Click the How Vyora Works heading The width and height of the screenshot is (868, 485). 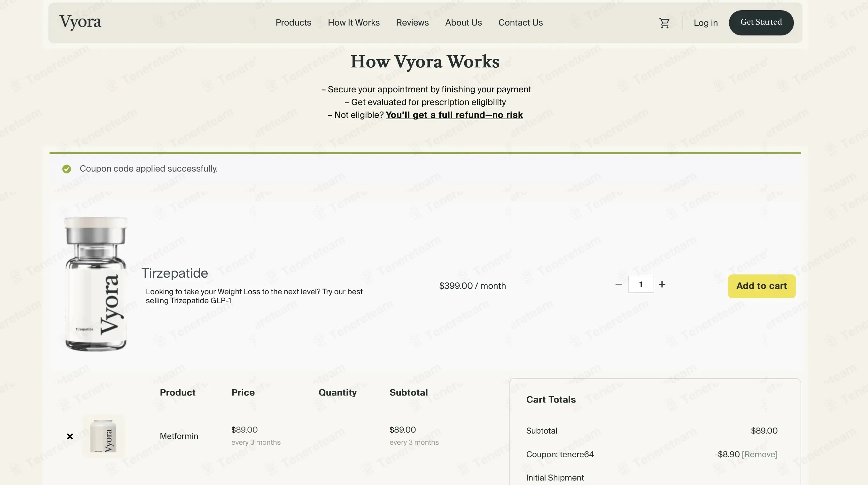425,62
